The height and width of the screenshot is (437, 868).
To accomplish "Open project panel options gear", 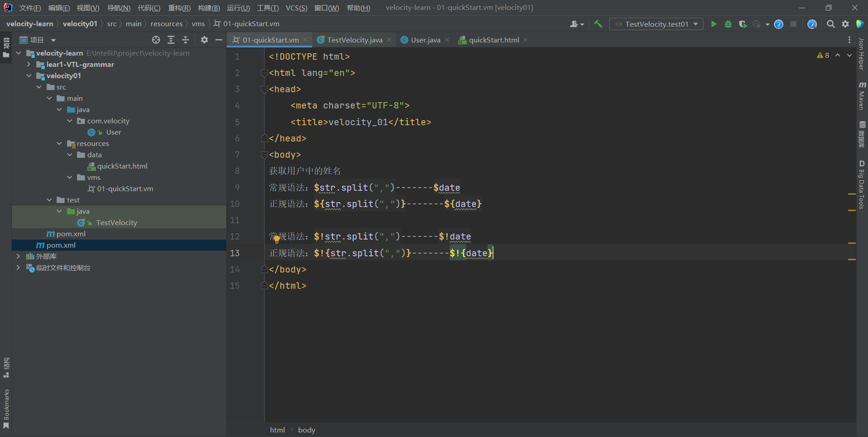I will tap(204, 40).
